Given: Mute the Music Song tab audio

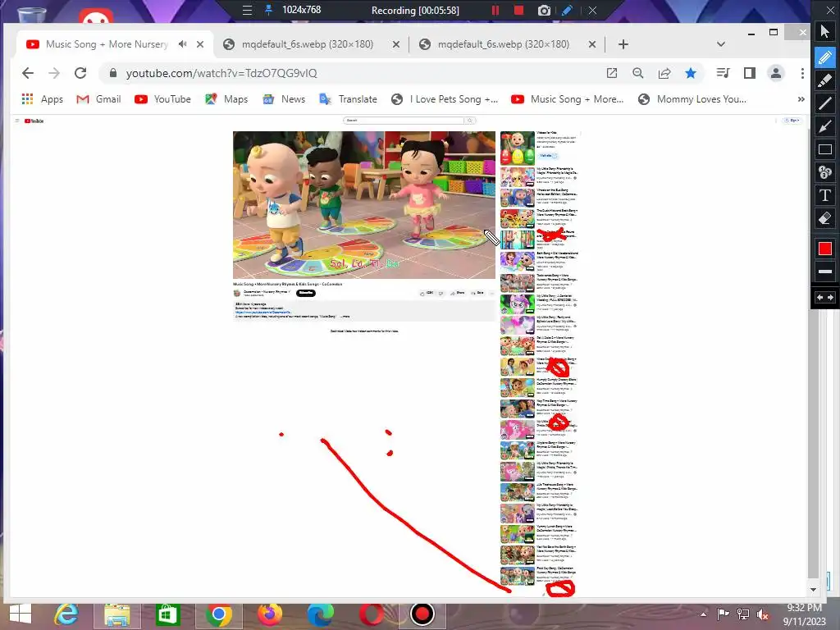Looking at the screenshot, I should click(183, 44).
